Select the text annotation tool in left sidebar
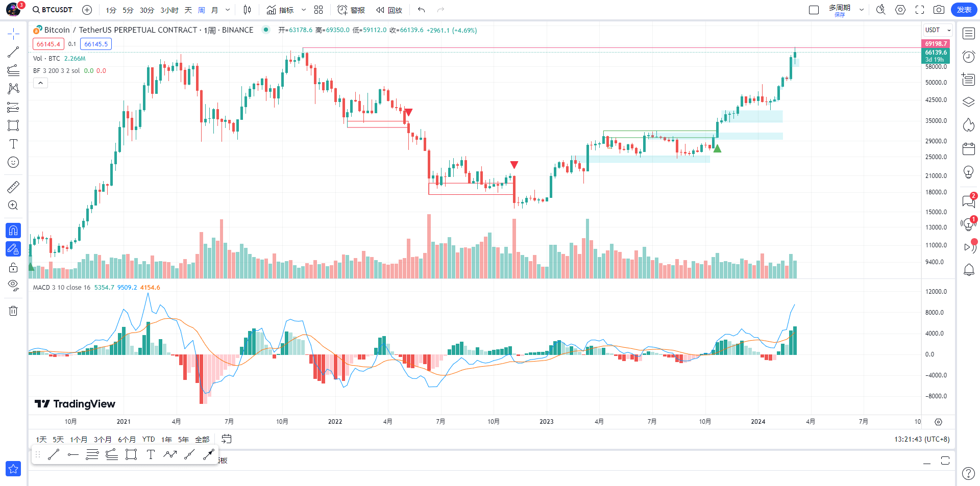Viewport: 980px width, 486px height. click(x=13, y=144)
